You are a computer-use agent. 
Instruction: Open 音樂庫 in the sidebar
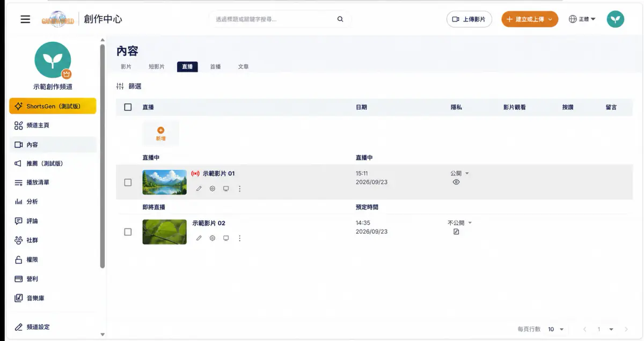[x=53, y=298]
